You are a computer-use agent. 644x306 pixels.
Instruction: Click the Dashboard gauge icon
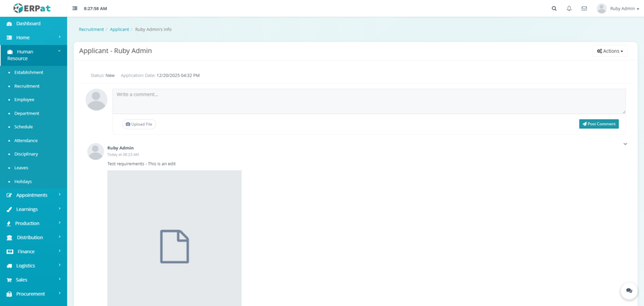[x=9, y=24]
